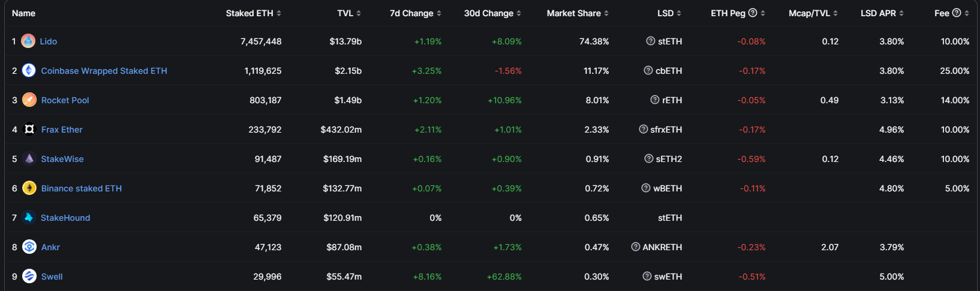Sort by 7d Change column
The width and height of the screenshot is (980, 291).
tap(415, 13)
